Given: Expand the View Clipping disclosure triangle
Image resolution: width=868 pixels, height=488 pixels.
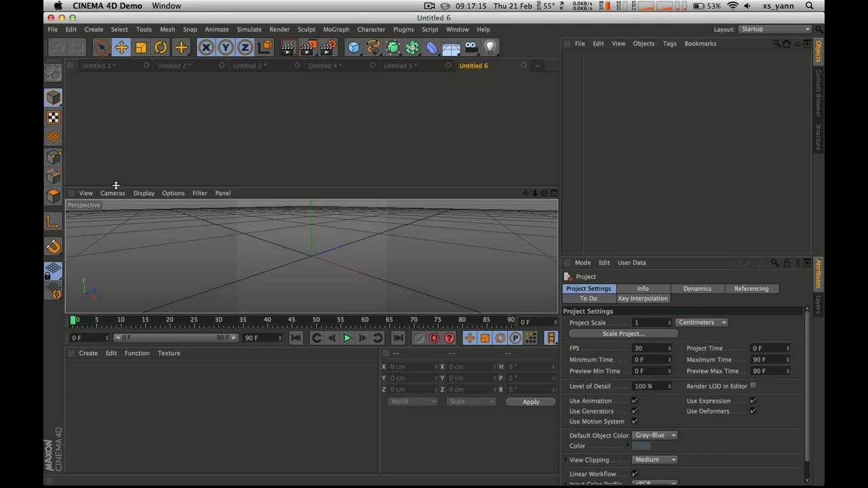Looking at the screenshot, I should point(566,460).
